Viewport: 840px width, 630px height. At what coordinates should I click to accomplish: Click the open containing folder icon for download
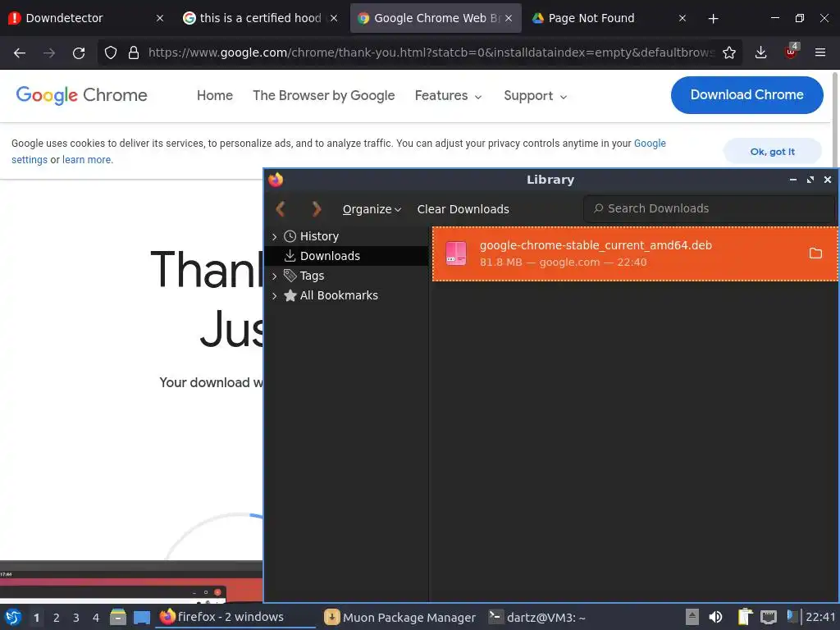tap(815, 253)
